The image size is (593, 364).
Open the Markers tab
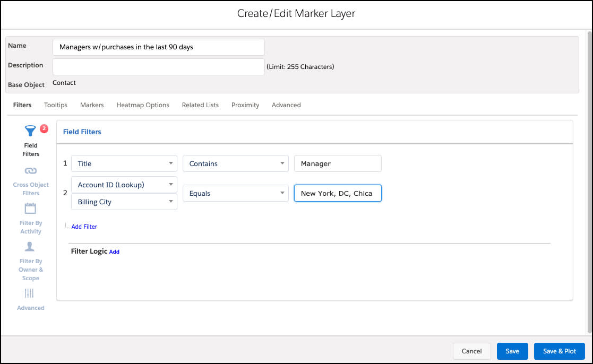pos(92,105)
